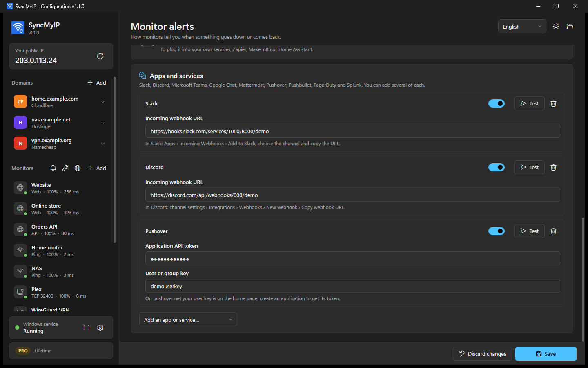588x368 pixels.
Task: Edit the Slack incoming webhook URL
Action: pos(352,131)
